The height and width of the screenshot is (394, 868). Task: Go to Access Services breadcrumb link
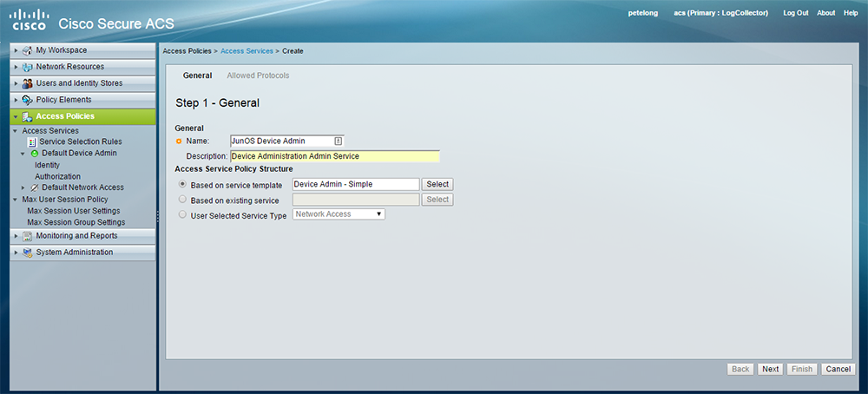247,51
